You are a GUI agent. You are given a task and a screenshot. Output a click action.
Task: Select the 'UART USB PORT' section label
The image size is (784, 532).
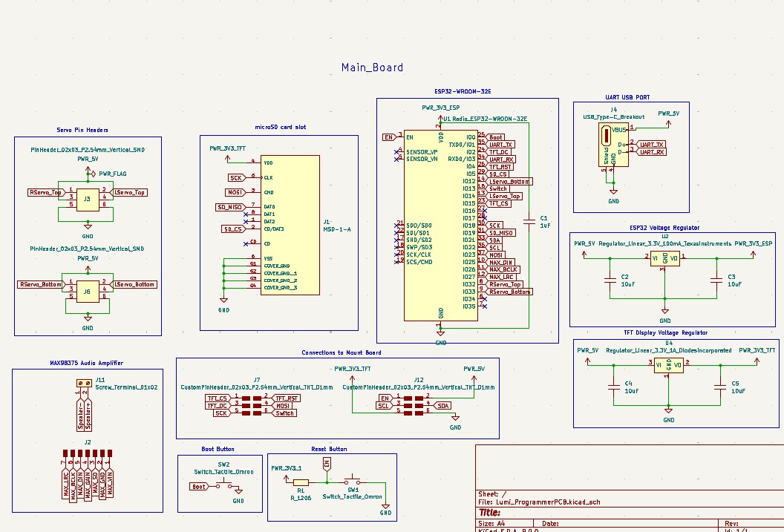tap(627, 97)
